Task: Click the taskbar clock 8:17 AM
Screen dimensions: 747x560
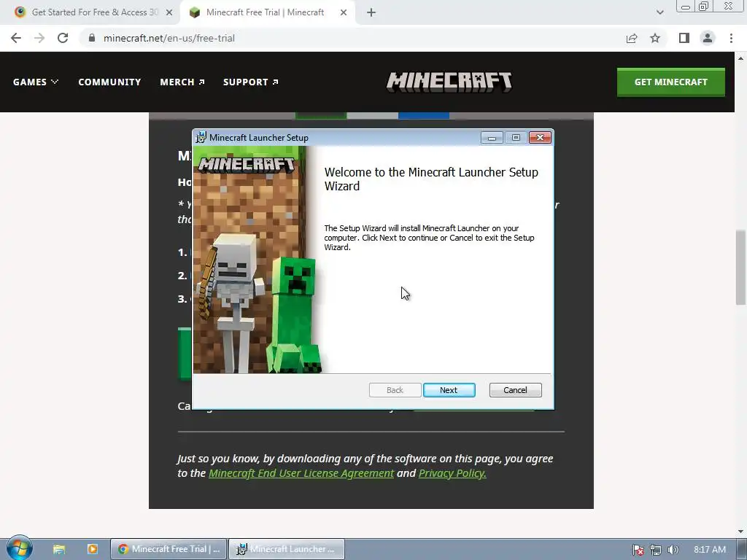Action: point(710,550)
